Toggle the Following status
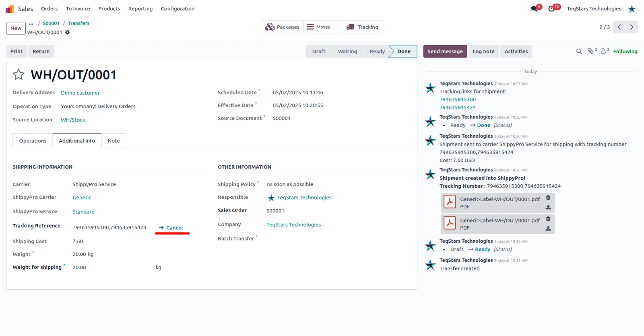644x336 pixels. 625,52
